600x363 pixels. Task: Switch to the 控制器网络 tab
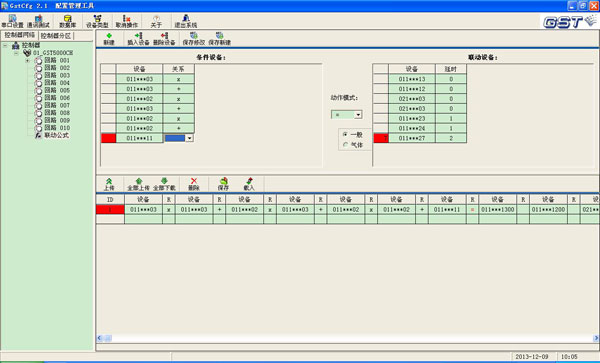(x=20, y=35)
